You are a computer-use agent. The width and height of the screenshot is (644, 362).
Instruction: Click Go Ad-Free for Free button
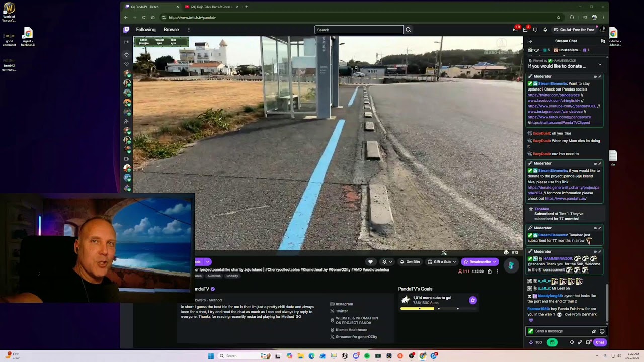574,30
